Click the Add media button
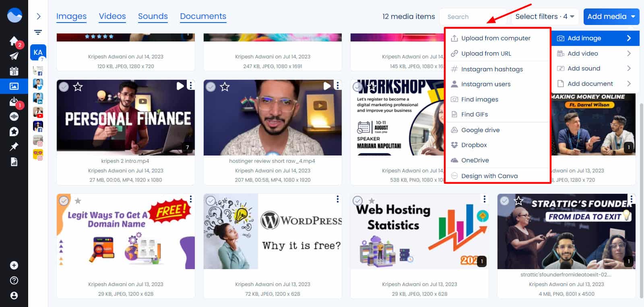 (x=611, y=17)
